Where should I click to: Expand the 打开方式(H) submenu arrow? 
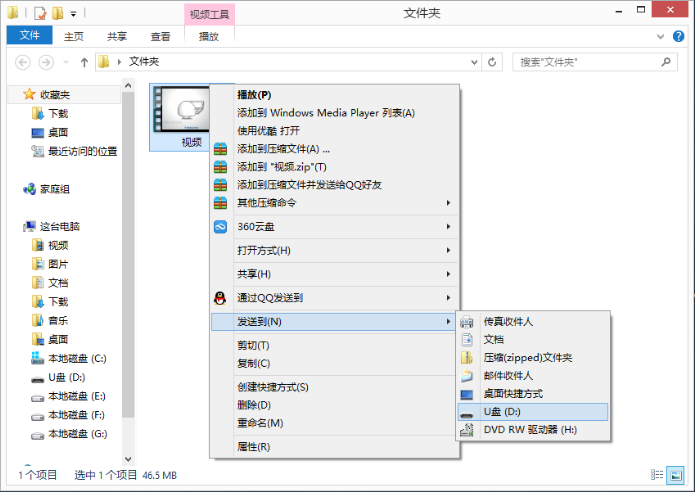(x=449, y=250)
